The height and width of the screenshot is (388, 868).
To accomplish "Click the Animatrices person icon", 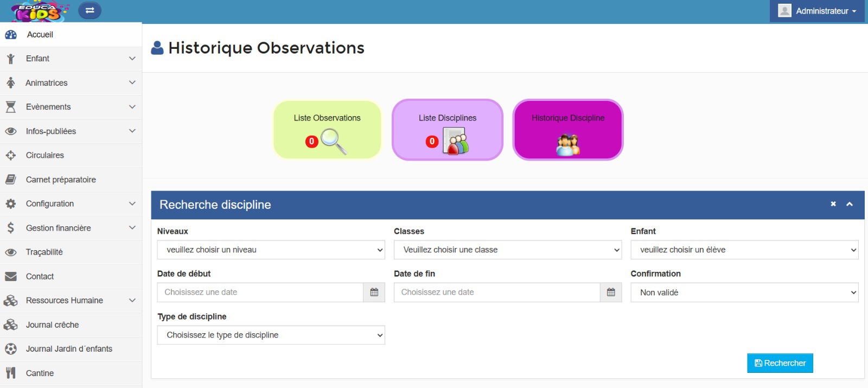I will 11,82.
